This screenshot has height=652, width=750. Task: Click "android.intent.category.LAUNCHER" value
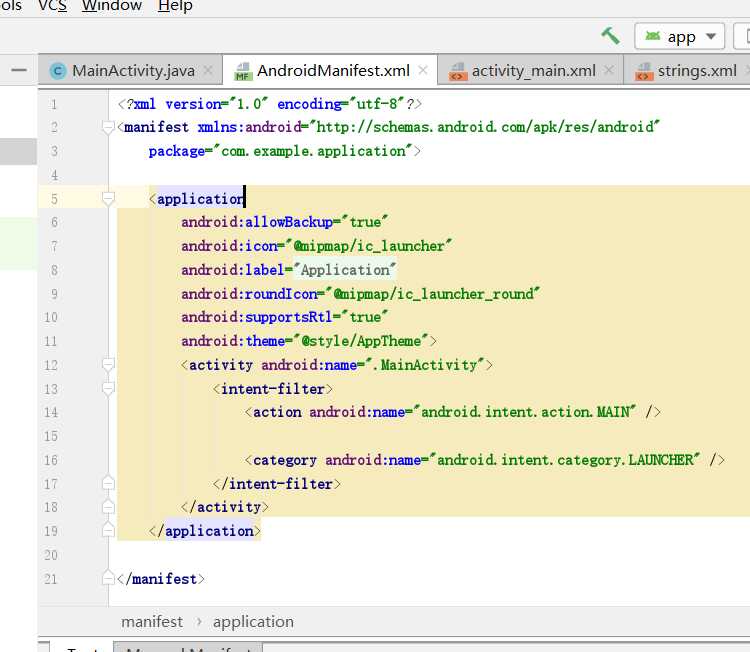pyautogui.click(x=565, y=460)
